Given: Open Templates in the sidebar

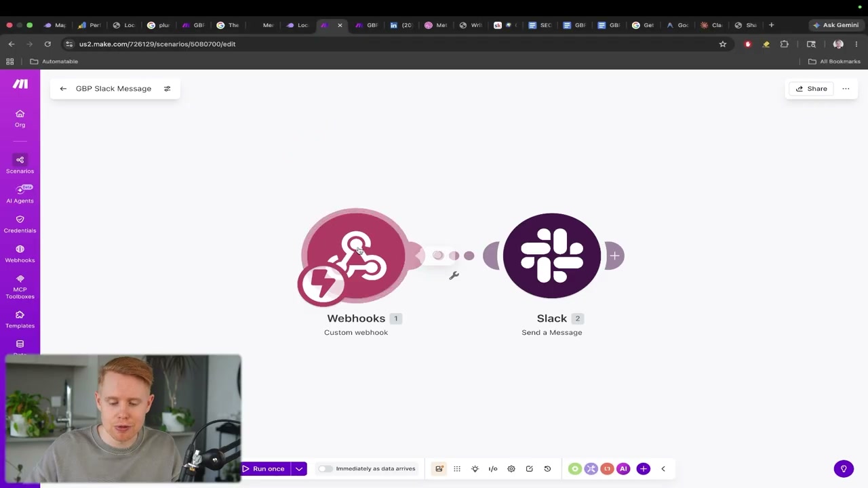Looking at the screenshot, I should (20, 320).
